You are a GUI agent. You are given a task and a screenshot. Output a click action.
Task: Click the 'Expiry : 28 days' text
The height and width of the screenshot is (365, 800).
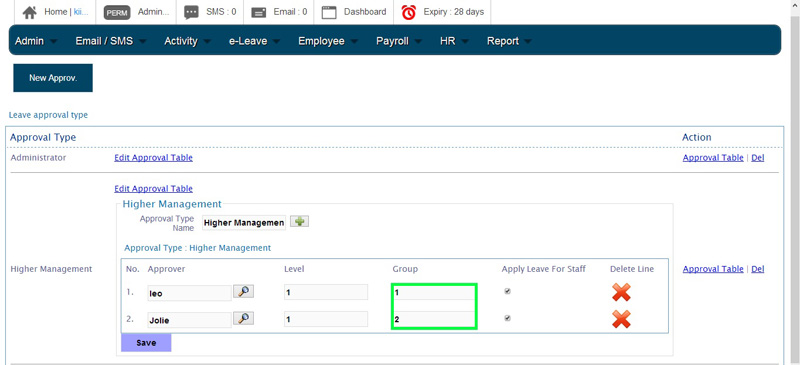(x=454, y=12)
